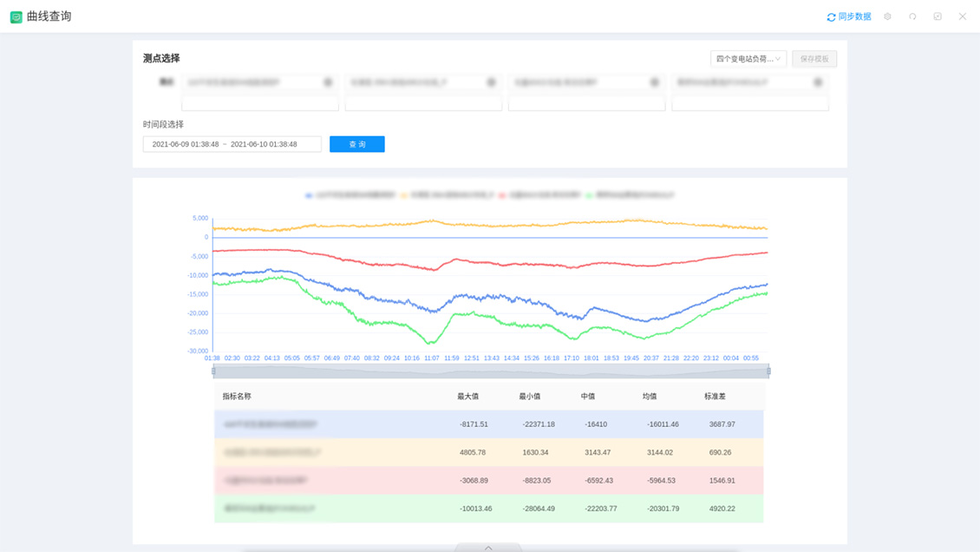Click the 指标名称 column header
This screenshot has height=552, width=980.
[237, 397]
